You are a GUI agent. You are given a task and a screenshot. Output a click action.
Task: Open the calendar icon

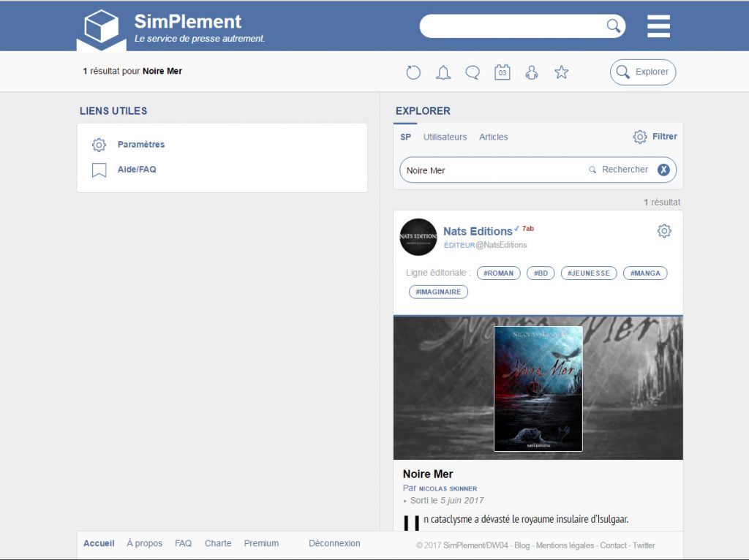[x=502, y=72]
